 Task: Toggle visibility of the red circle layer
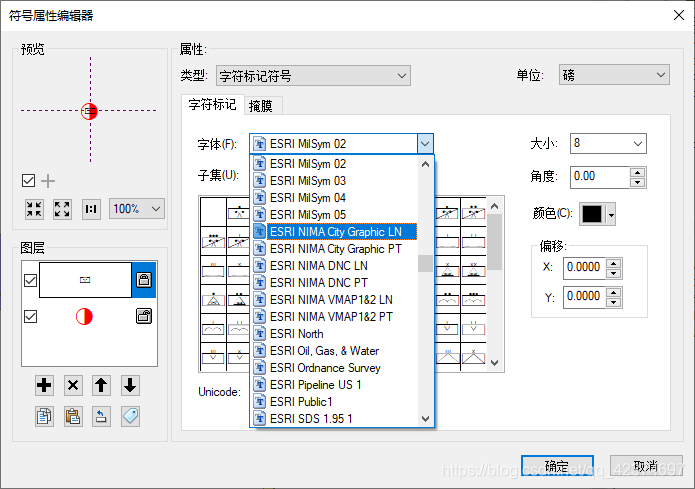click(x=30, y=317)
